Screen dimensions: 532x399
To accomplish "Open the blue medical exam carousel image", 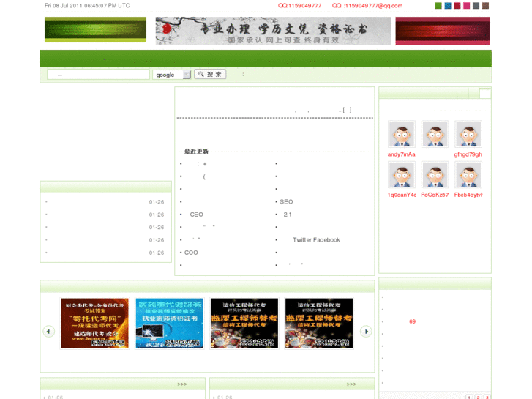I will [170, 324].
